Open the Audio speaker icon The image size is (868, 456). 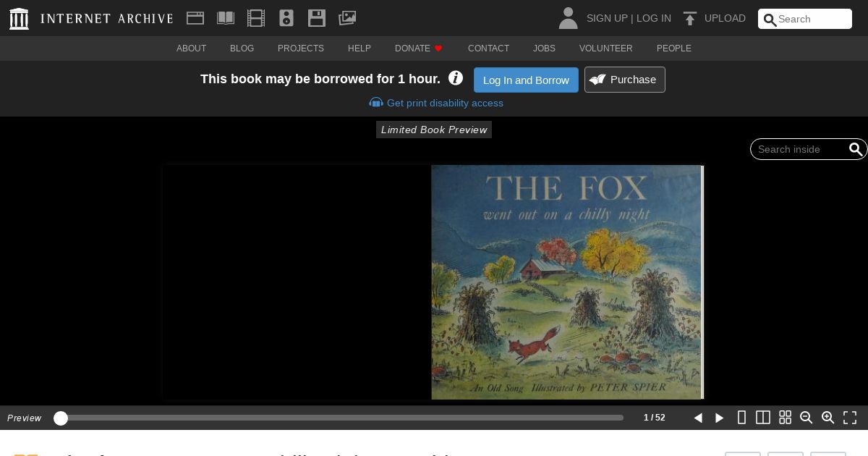(x=286, y=18)
